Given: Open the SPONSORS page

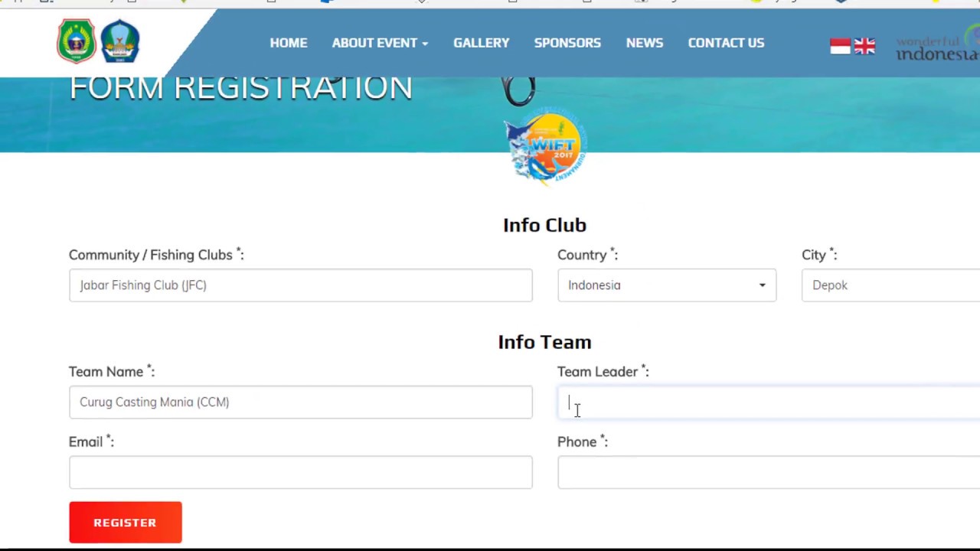Looking at the screenshot, I should 567,43.
